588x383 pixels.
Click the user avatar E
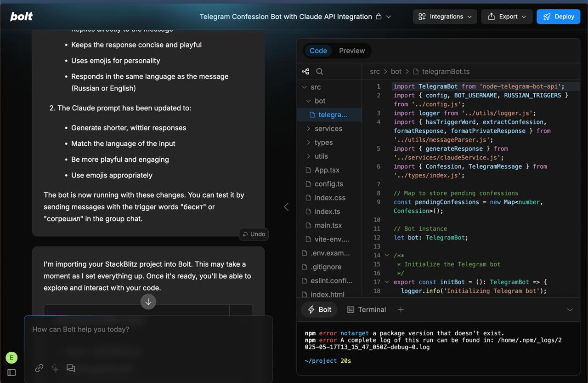[11, 357]
